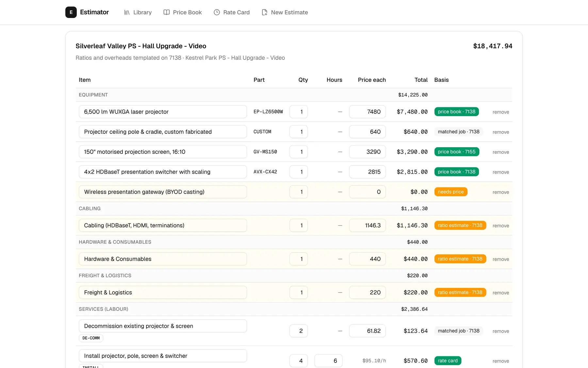Click the 'needs price' badge
Image resolution: width=588 pixels, height=368 pixels.
click(x=451, y=192)
